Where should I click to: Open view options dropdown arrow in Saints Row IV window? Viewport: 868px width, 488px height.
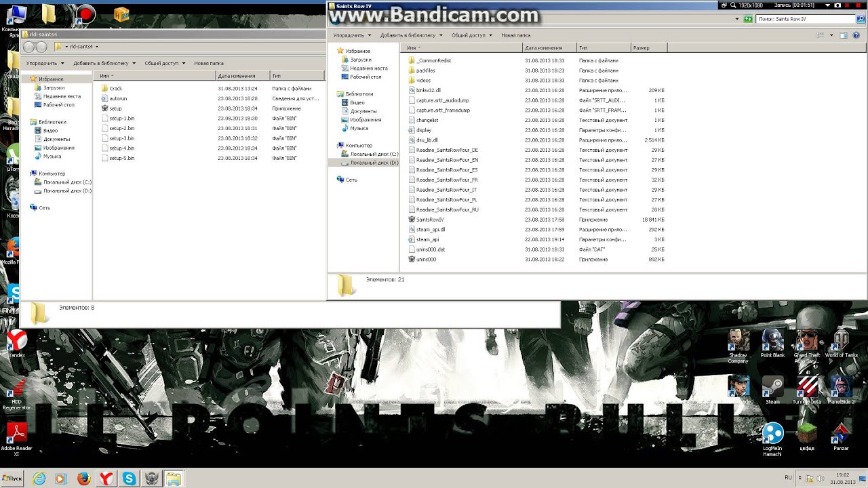pyautogui.click(x=831, y=35)
